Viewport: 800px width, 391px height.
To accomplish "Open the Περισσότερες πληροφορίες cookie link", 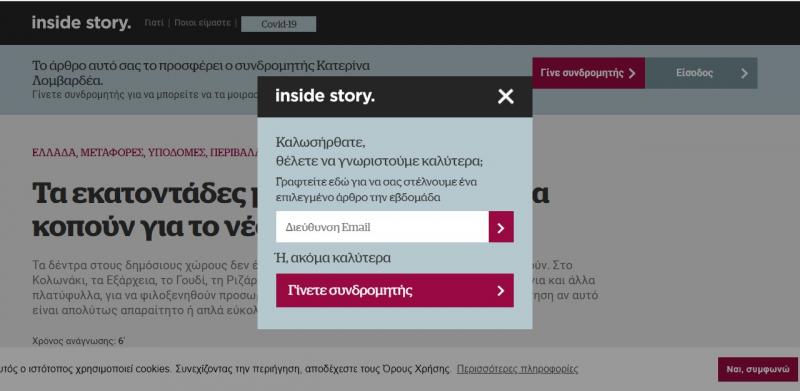I will point(517,369).
